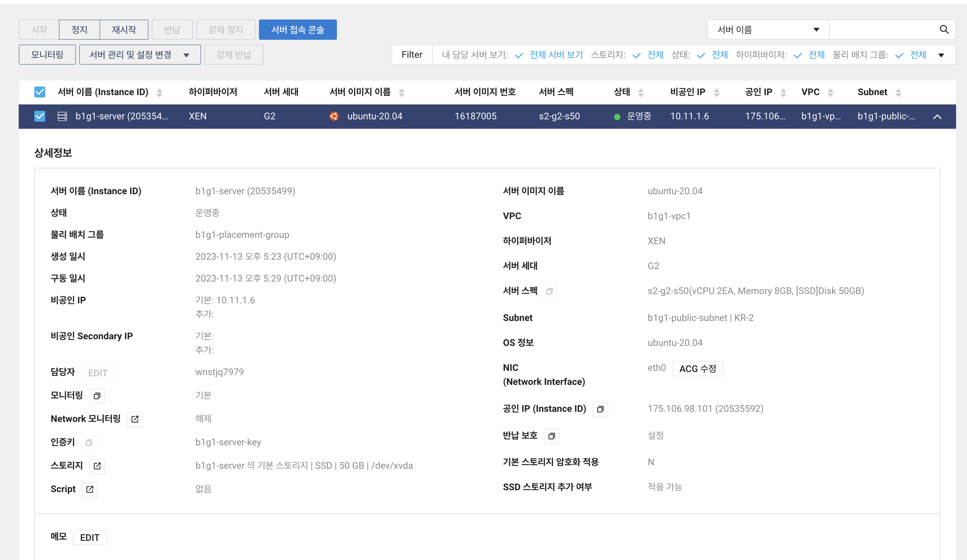Click the green running status dot
The image size is (967, 560).
tap(617, 117)
